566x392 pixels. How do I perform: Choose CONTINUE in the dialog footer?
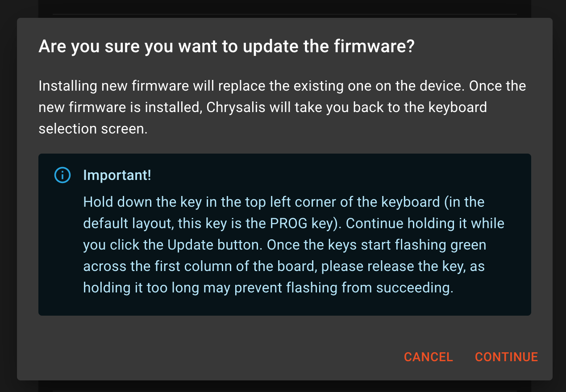point(506,357)
